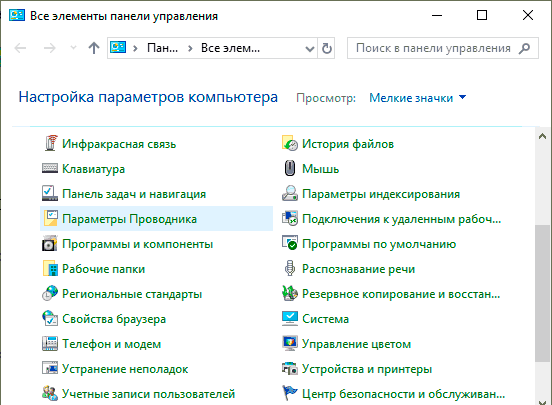Open the Клавиатура link
Screen dimensions: 552x405
(93, 169)
